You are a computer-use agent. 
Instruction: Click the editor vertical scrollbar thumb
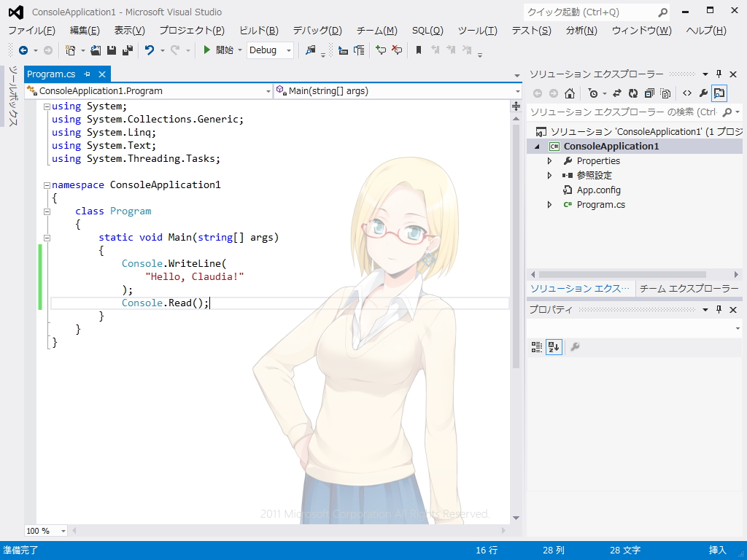(516, 246)
